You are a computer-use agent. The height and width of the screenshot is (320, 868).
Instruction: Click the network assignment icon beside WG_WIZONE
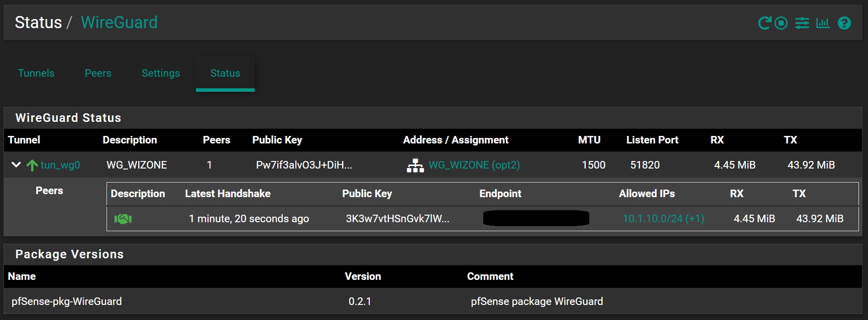pyautogui.click(x=415, y=166)
